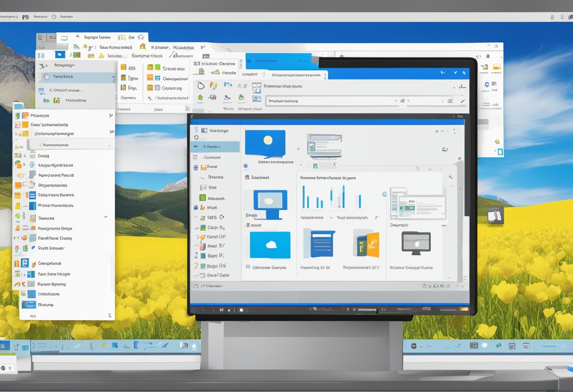Screen dimensions: 573x392
Task: Enable the green checkmark option near the chart
Action: click(376, 218)
